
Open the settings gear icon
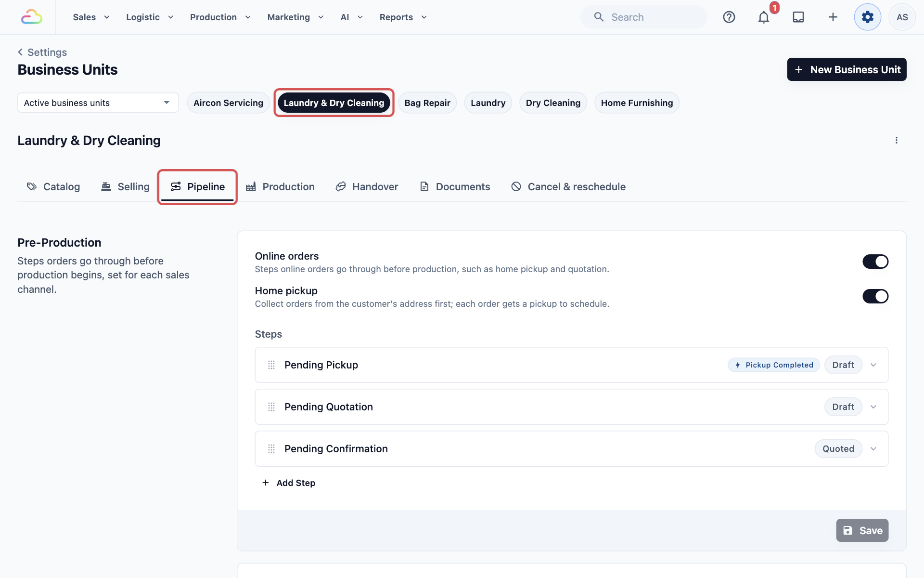(868, 17)
